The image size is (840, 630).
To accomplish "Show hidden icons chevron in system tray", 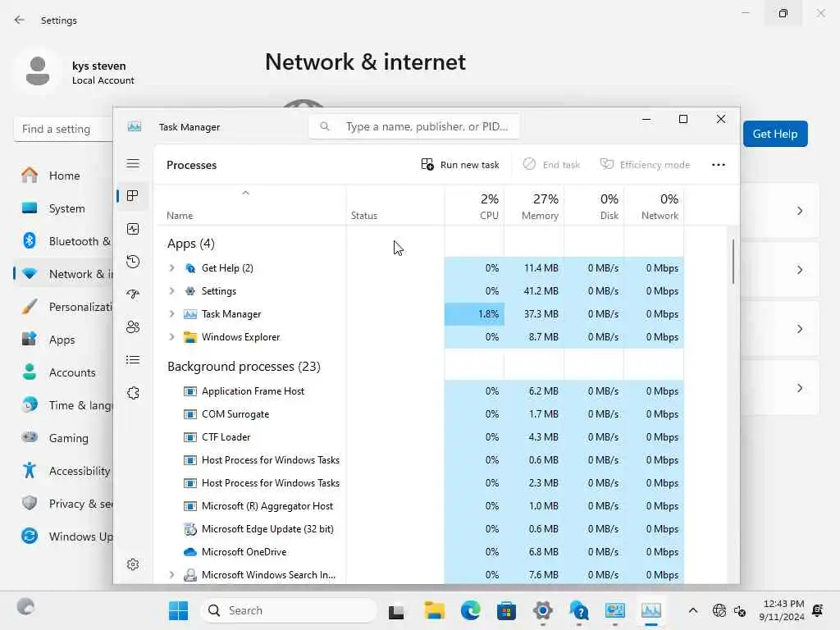I will pos(692,610).
